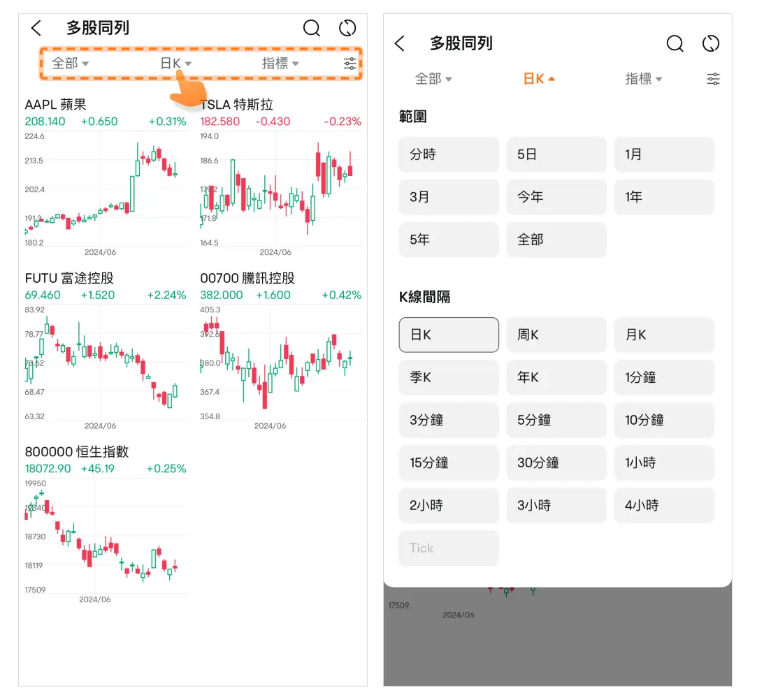Open search on the K線間隔 panel screen
This screenshot has height=700, width=764.
[x=675, y=43]
